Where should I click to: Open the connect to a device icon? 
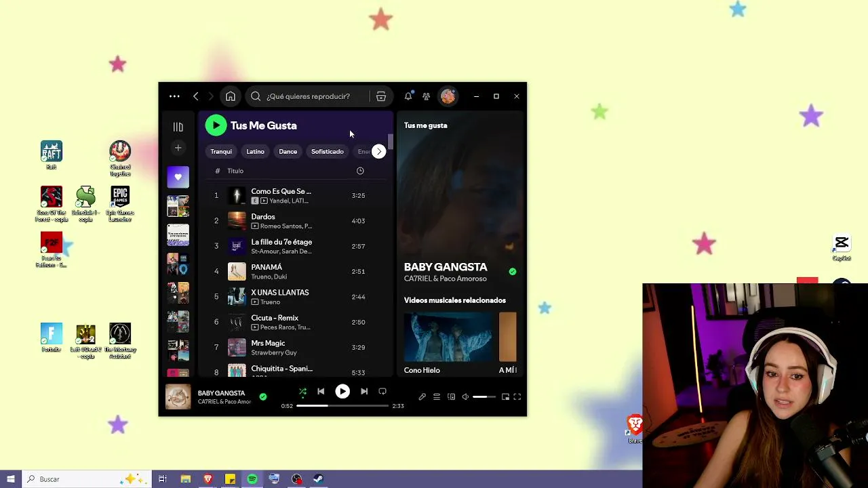pos(452,397)
